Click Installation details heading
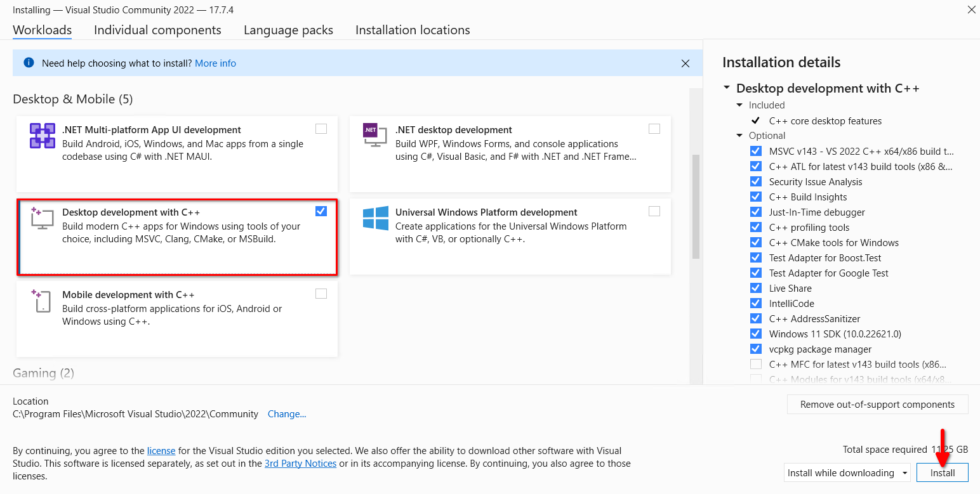The height and width of the screenshot is (494, 980). point(781,62)
